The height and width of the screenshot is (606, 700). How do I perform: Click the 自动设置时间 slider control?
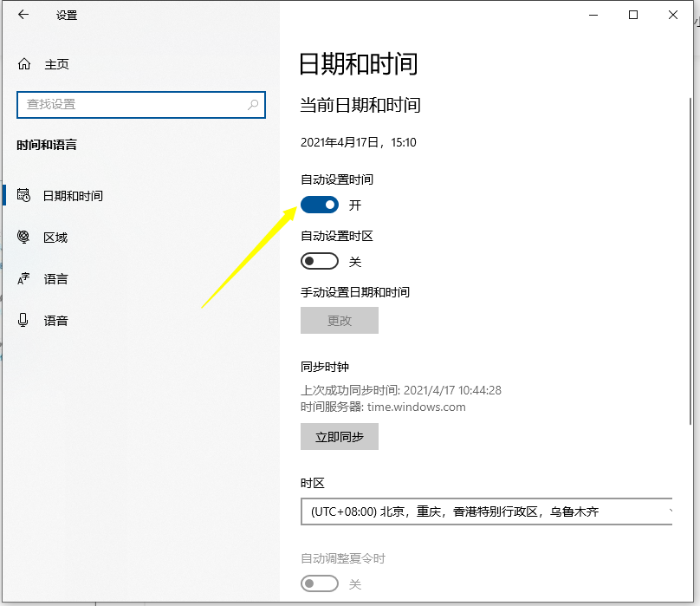(x=320, y=205)
